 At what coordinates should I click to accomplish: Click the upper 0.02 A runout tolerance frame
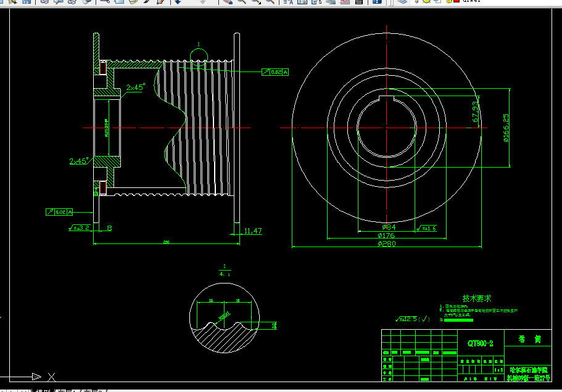pos(275,72)
